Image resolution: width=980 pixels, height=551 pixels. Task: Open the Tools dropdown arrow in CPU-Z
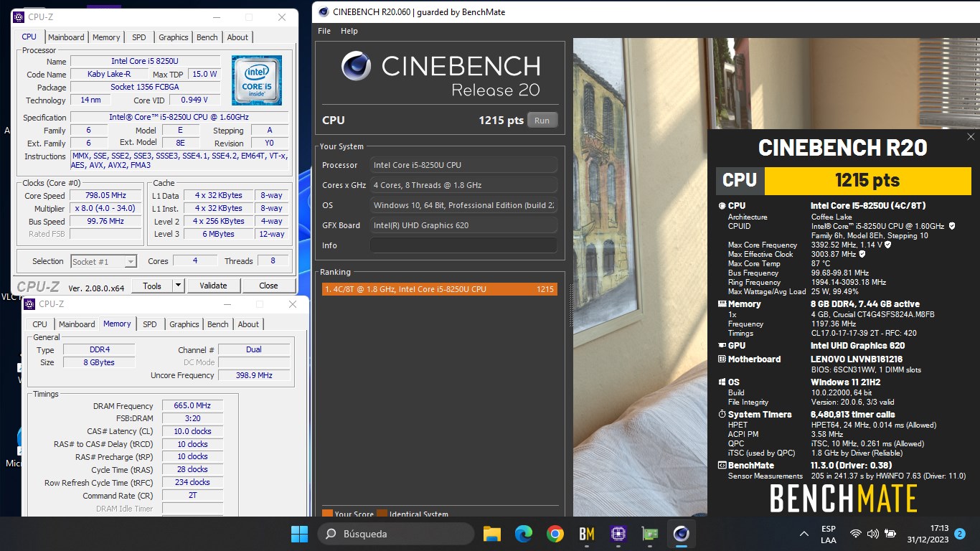coord(178,286)
